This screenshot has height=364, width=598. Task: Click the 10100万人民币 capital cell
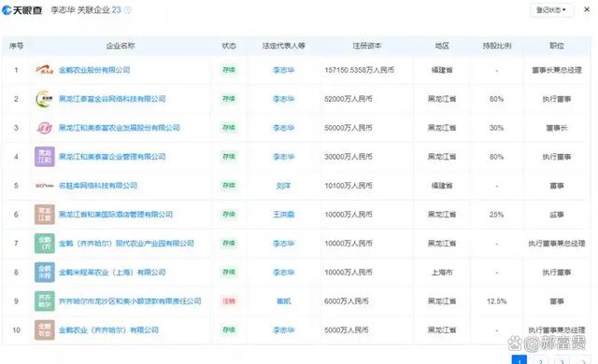[x=349, y=186]
